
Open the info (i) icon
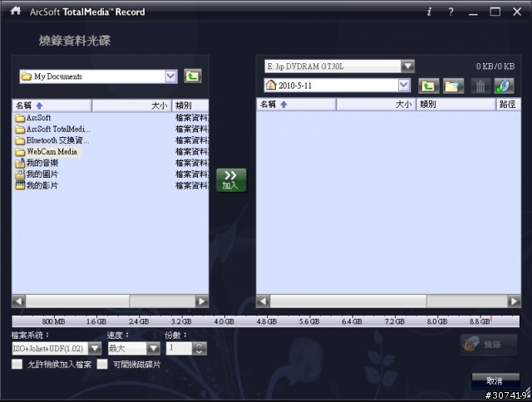(x=429, y=12)
